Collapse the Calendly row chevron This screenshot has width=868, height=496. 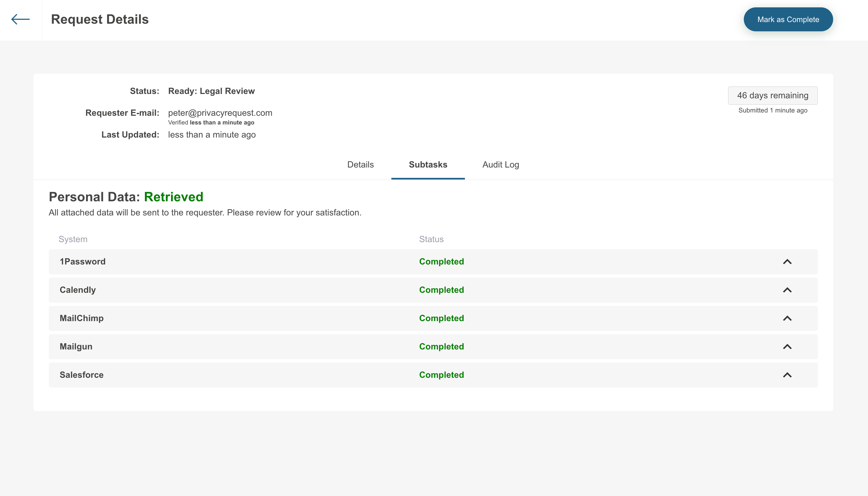[x=787, y=290]
